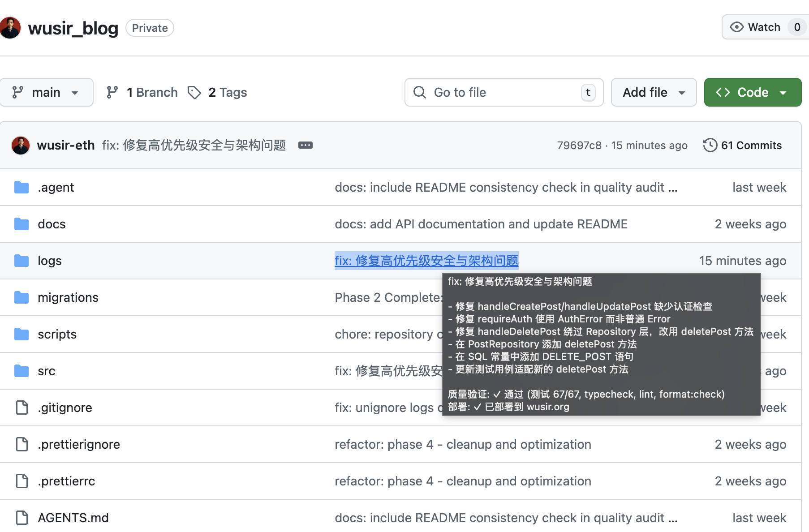Open the highlighted logs commit message link
809x532 pixels.
tap(426, 261)
